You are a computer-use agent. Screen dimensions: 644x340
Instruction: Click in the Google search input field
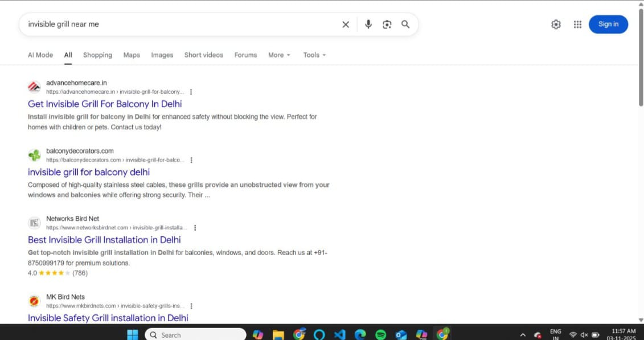point(171,24)
